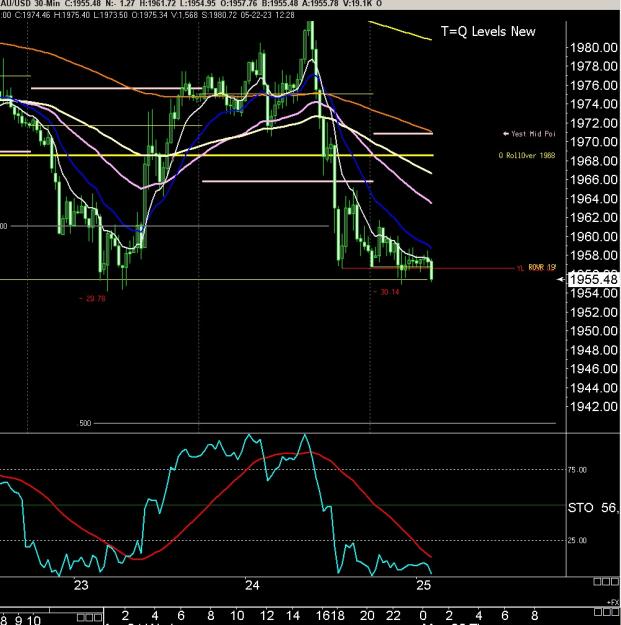Click first square box under the +FX label

[x=598, y=612]
